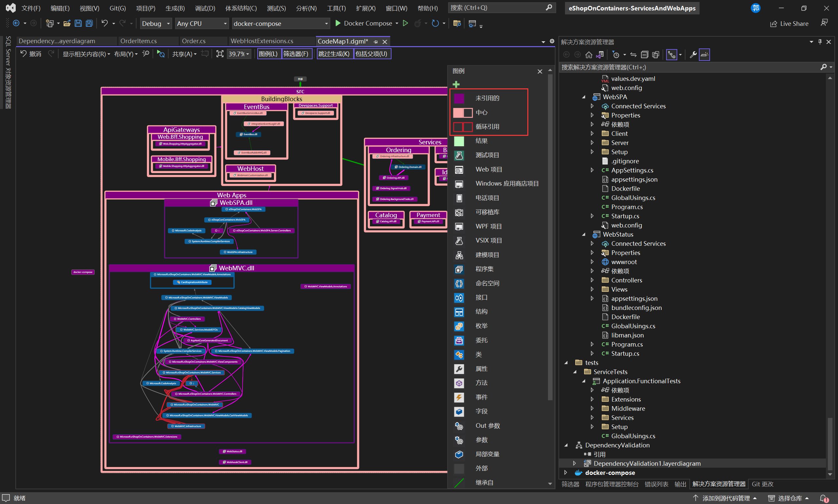The width and height of the screenshot is (838, 504).
Task: Collapse the tests folder node
Action: [x=566, y=363]
